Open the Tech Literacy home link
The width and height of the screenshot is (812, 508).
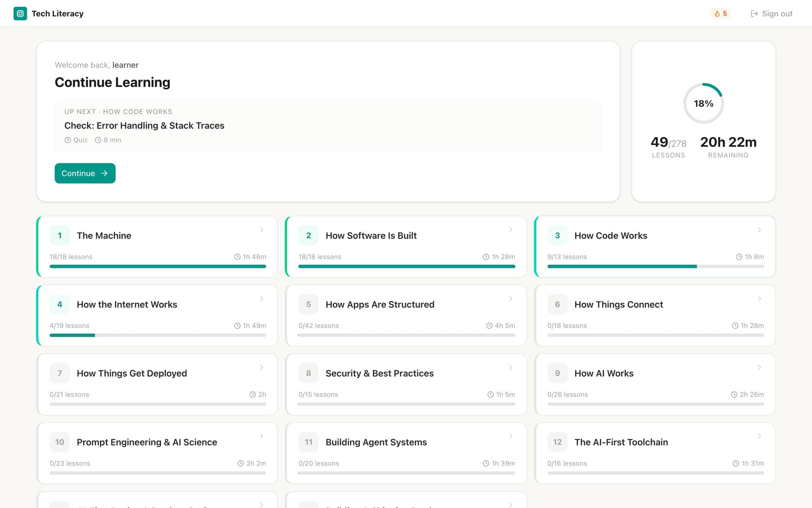pos(48,13)
